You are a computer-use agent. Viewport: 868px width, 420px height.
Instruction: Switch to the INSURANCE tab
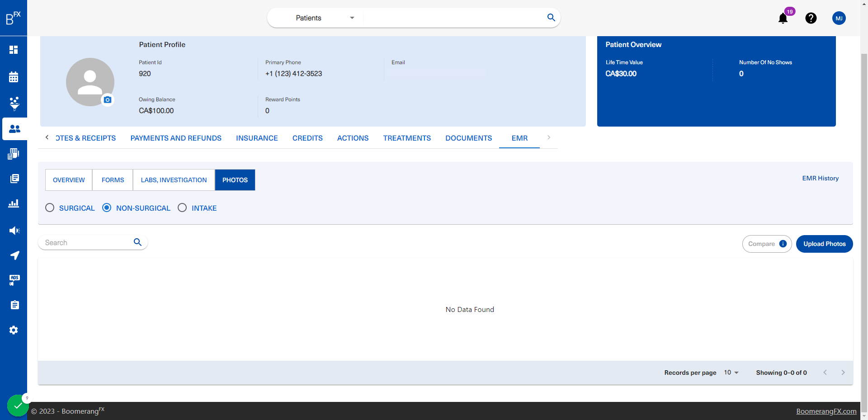[x=257, y=138]
